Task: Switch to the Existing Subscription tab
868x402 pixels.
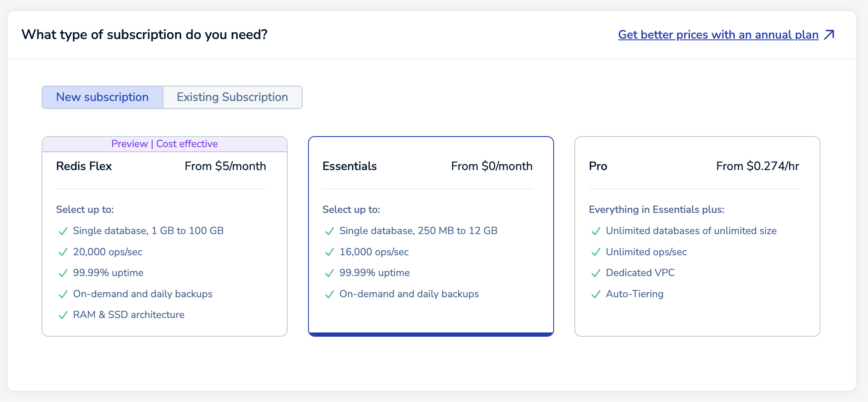Action: point(232,97)
